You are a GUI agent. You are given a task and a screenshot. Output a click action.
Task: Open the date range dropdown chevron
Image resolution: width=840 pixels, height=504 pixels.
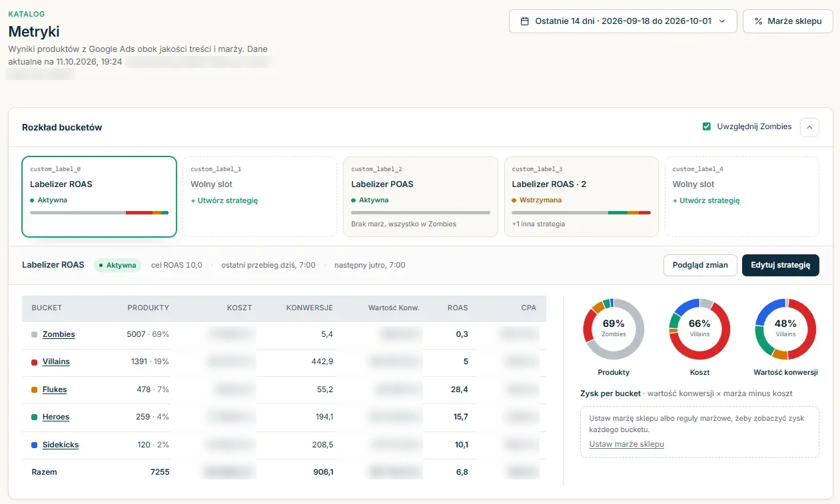721,21
